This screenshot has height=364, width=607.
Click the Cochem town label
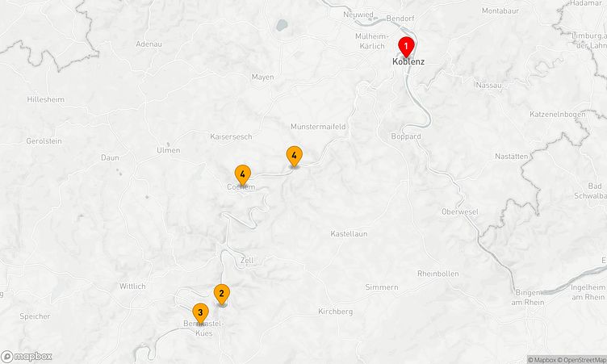241,187
